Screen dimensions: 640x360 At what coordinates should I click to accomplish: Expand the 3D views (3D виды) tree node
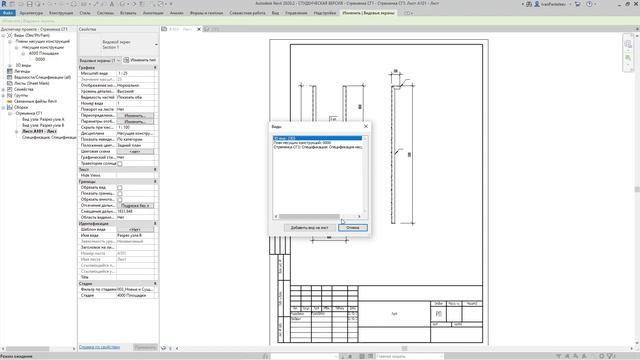click(10, 65)
